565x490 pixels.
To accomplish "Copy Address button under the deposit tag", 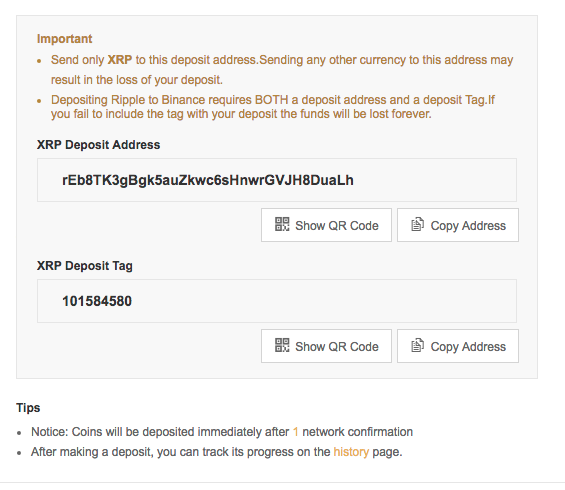I will pos(458,346).
